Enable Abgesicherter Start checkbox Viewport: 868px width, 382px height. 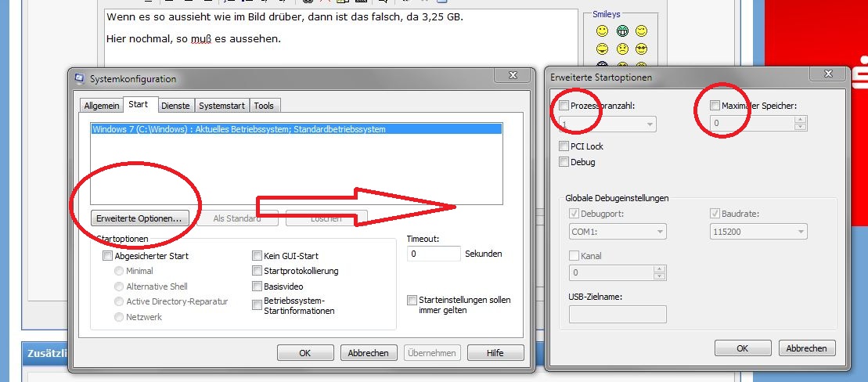click(107, 256)
